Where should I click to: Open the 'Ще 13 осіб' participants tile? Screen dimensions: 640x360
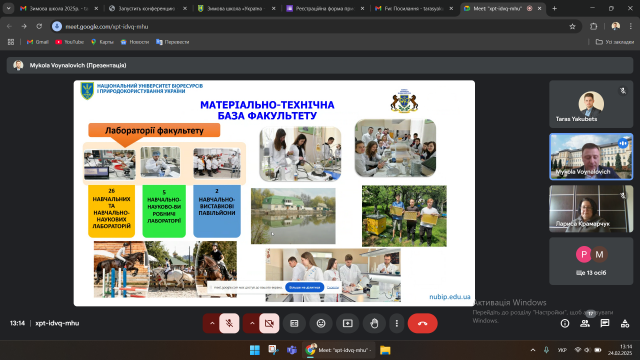tap(591, 261)
